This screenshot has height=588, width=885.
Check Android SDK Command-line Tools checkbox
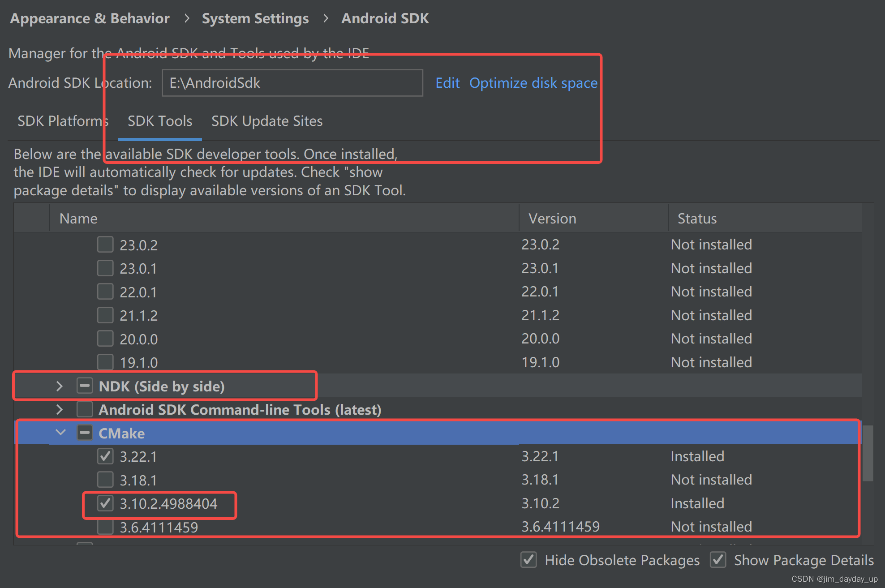[x=85, y=409]
